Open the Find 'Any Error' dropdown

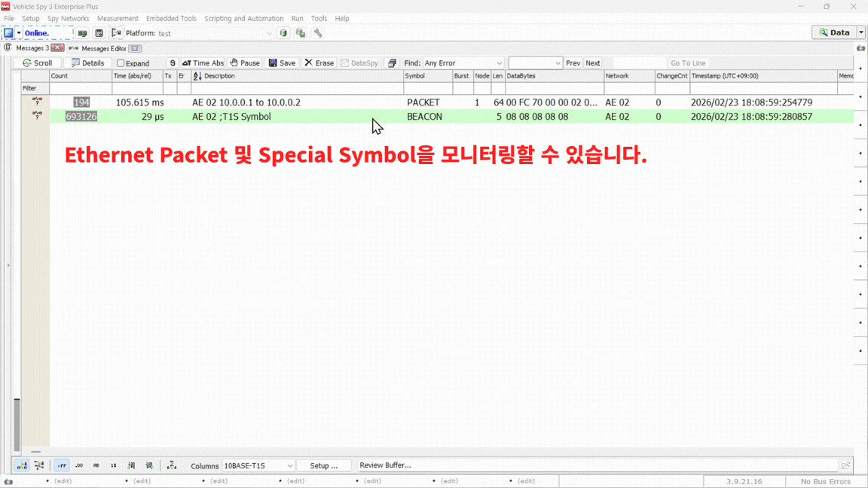pos(463,63)
